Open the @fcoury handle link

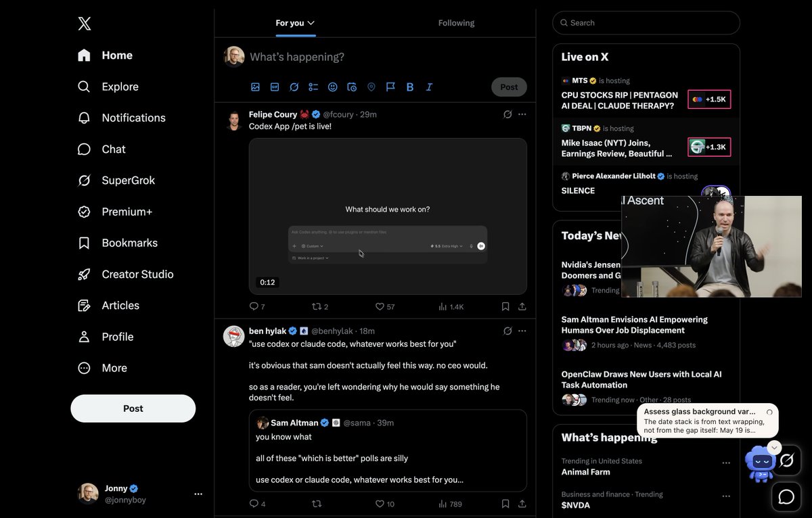pyautogui.click(x=338, y=114)
